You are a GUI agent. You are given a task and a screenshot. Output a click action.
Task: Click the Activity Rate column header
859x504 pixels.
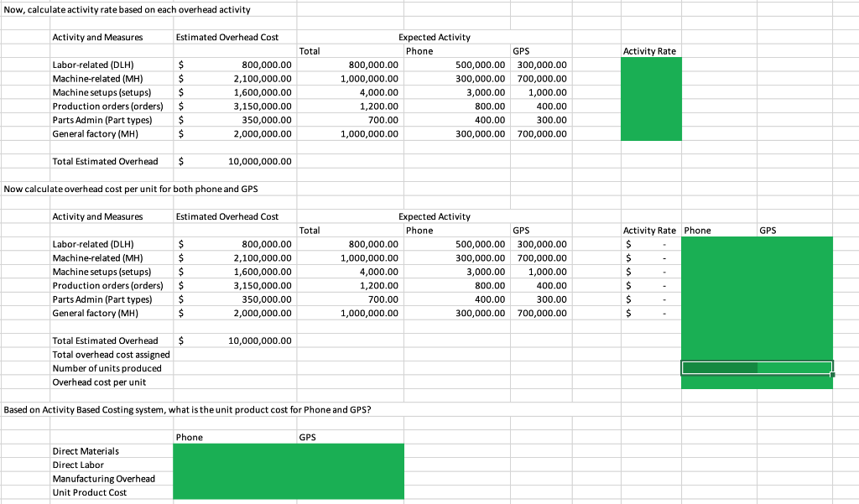(651, 51)
